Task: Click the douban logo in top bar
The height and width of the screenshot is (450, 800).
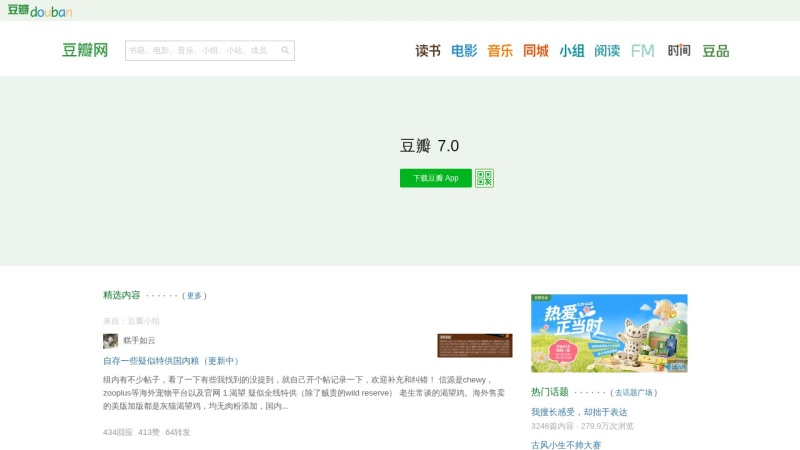Action: click(x=40, y=10)
